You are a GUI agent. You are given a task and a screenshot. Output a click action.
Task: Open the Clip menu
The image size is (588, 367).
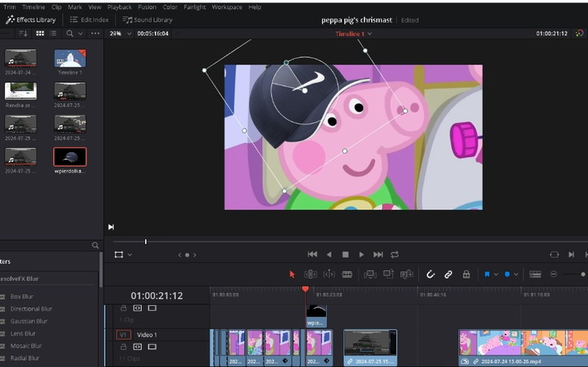(x=56, y=7)
